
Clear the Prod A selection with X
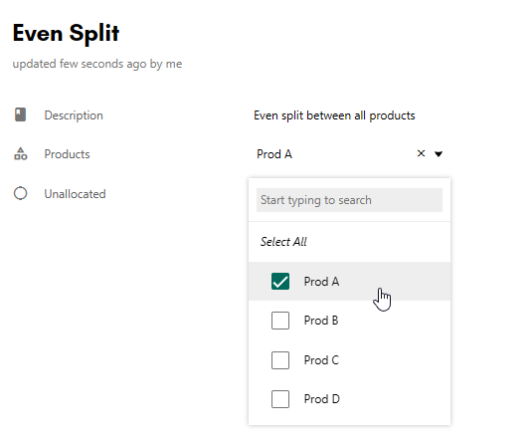421,153
